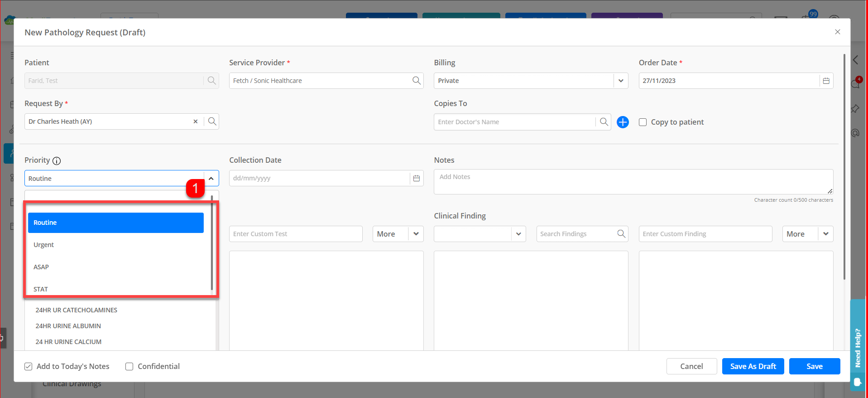Image resolution: width=868 pixels, height=398 pixels.
Task: Focus the Collection Date input
Action: point(320,178)
